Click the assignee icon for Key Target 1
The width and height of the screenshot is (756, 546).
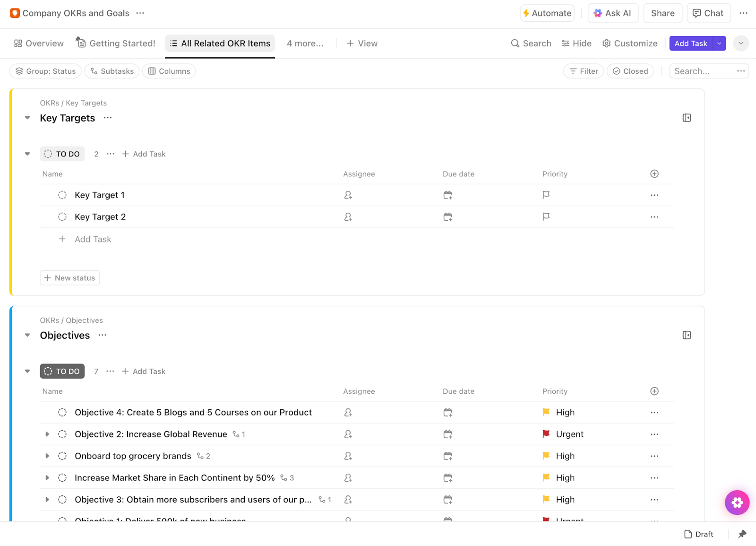pyautogui.click(x=348, y=195)
